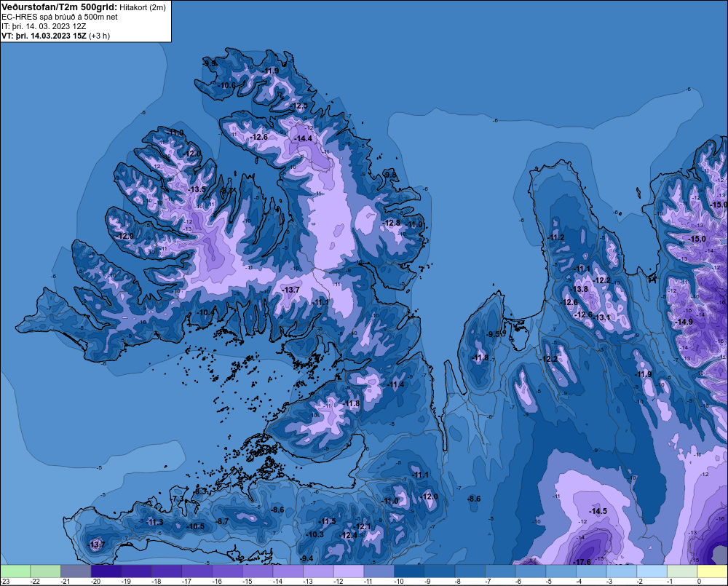Select the -11.2 temperature label
728x586 pixels.
tap(555, 237)
